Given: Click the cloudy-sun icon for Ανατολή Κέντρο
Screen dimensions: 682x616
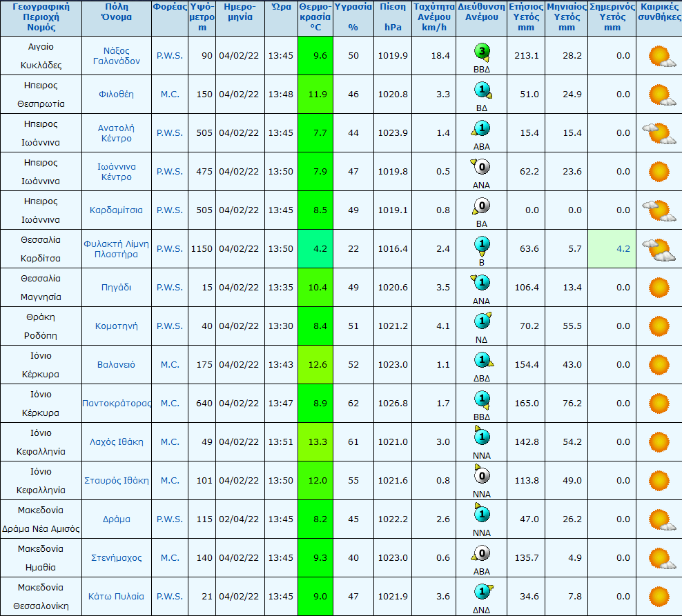Looking at the screenshot, I should coord(659,133).
